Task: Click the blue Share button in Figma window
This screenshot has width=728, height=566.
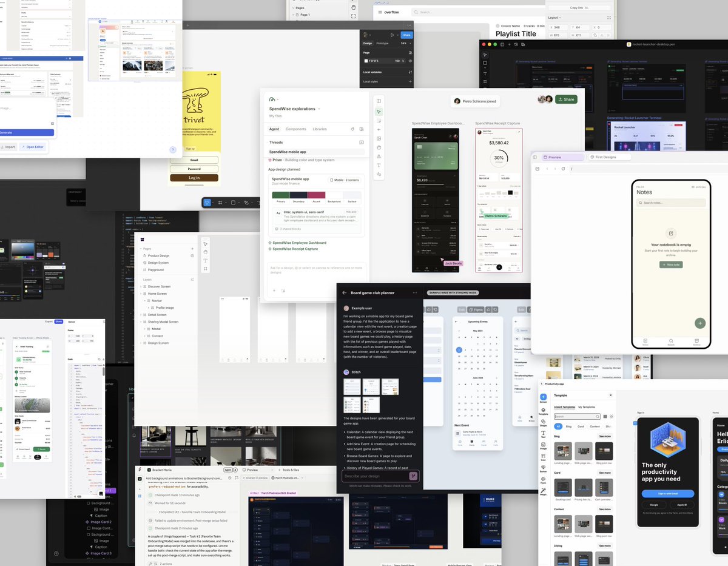Action: pos(406,35)
